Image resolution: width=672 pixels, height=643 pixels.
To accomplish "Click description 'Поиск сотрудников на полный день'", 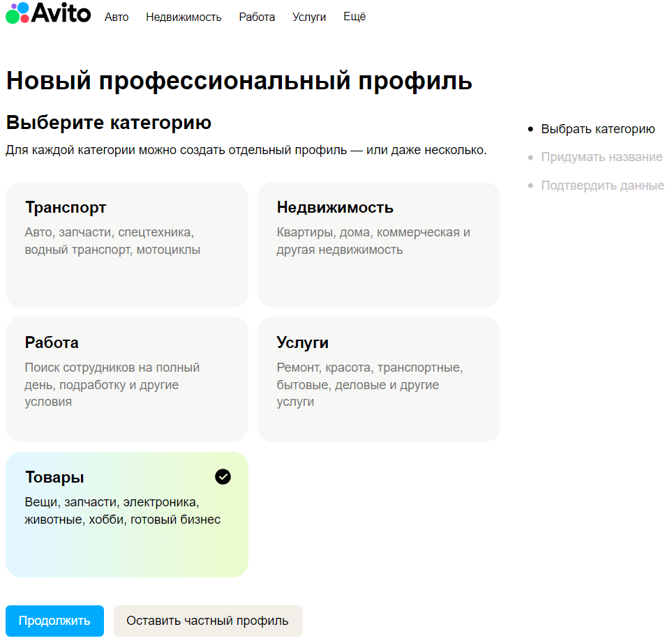I will pyautogui.click(x=112, y=385).
